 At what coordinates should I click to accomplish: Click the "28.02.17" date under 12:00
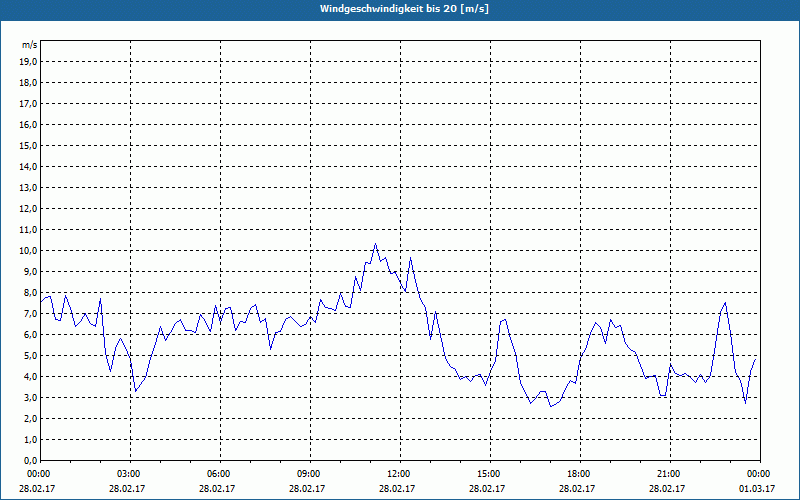click(x=397, y=488)
